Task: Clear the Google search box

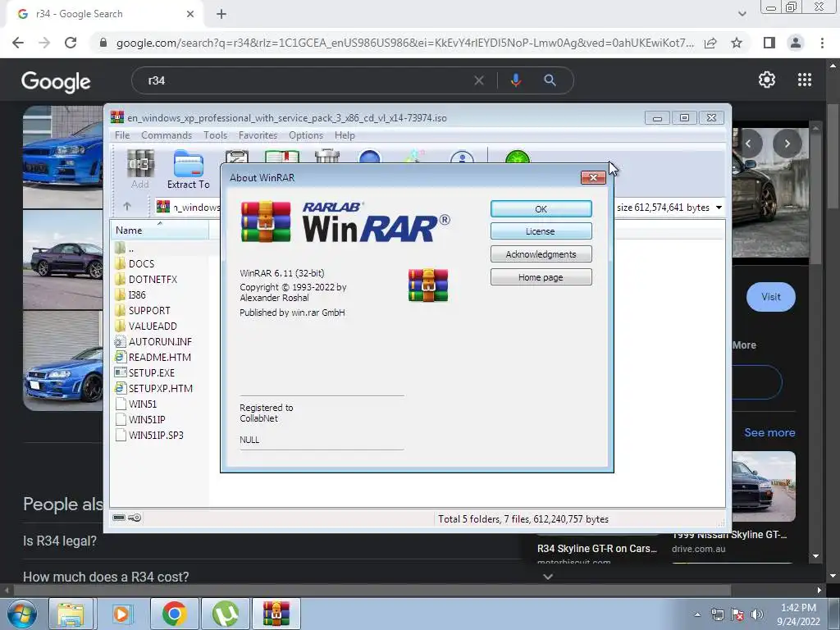Action: click(x=479, y=80)
